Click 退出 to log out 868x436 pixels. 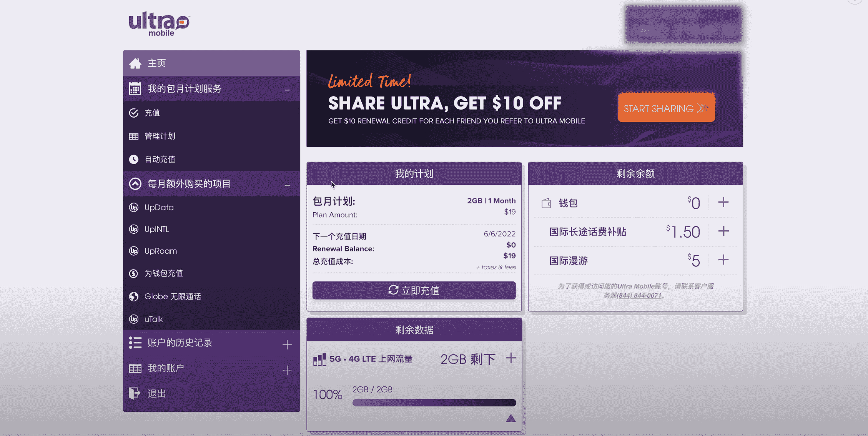coord(211,394)
